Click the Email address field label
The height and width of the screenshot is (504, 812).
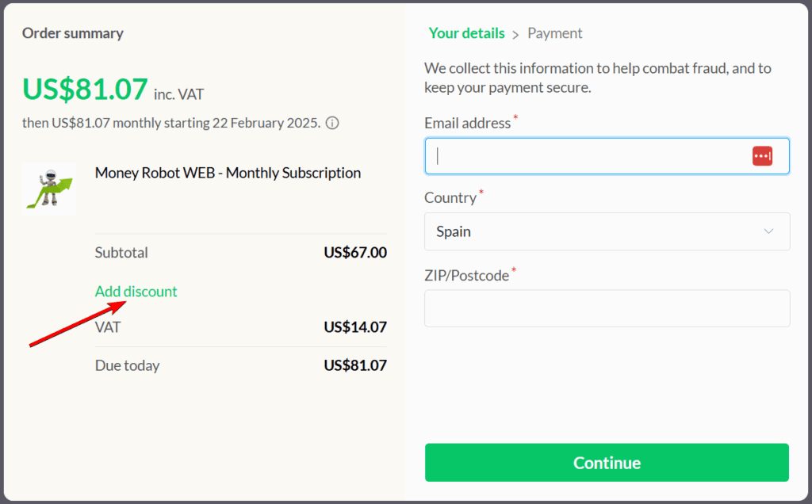coord(468,123)
